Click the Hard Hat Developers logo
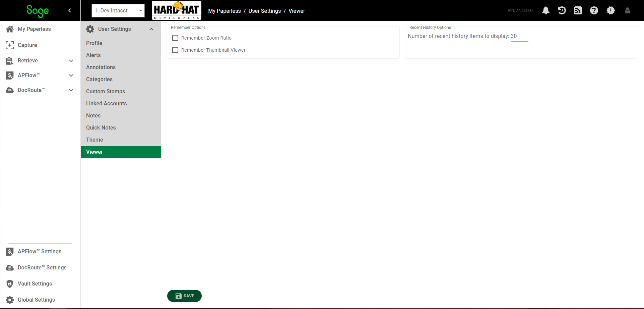644x309 pixels. pos(177,10)
